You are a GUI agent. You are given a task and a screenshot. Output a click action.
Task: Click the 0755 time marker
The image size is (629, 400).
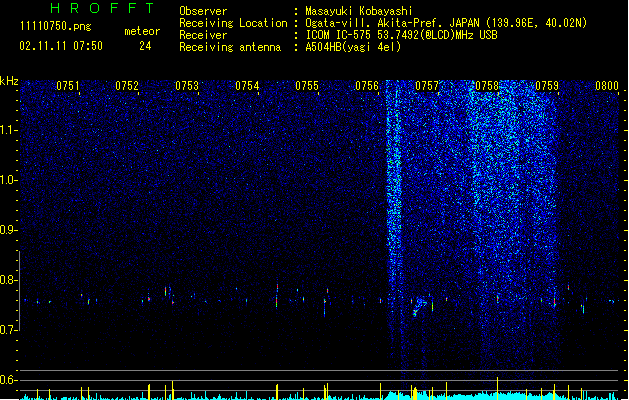point(307,86)
